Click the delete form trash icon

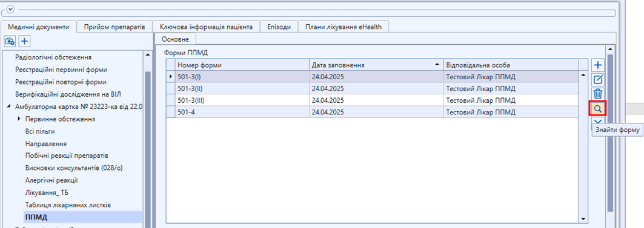tap(598, 94)
